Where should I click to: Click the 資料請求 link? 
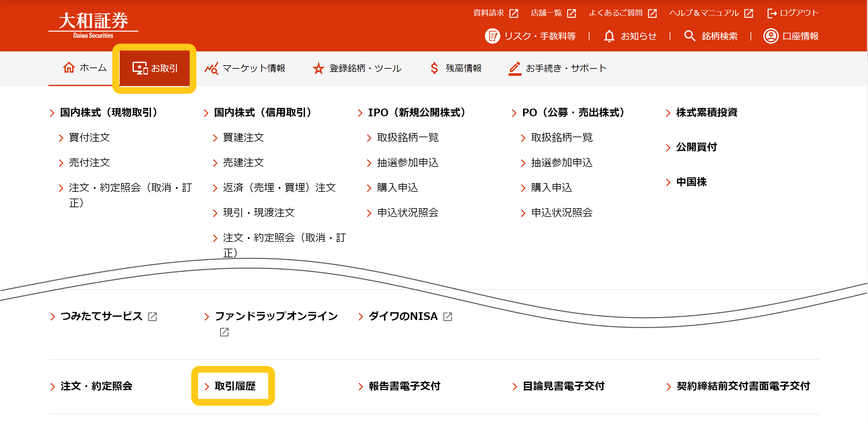[x=489, y=13]
